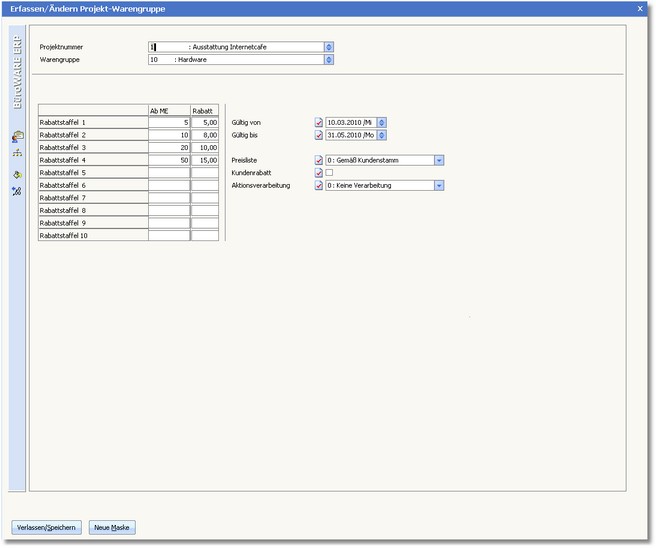Screen dimensions: 656x548
Task: Click the note icon beside Kundenrabatt
Action: pos(319,172)
